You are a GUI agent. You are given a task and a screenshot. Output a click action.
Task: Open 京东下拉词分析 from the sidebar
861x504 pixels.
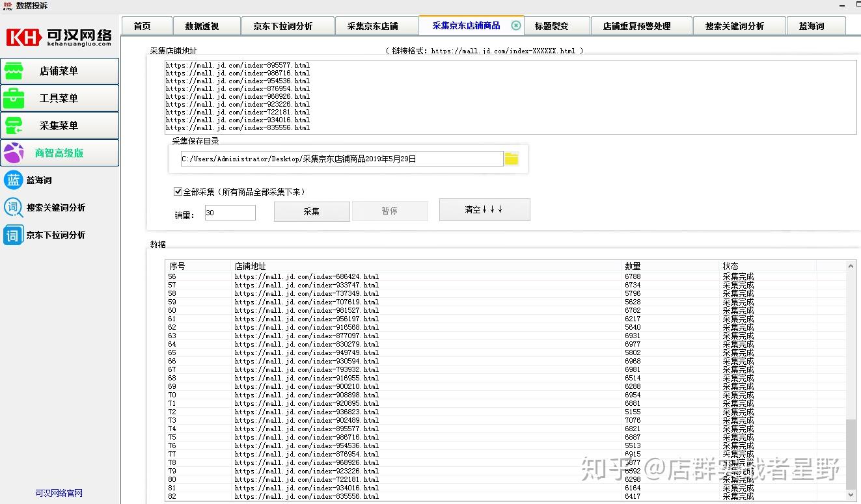click(45, 235)
